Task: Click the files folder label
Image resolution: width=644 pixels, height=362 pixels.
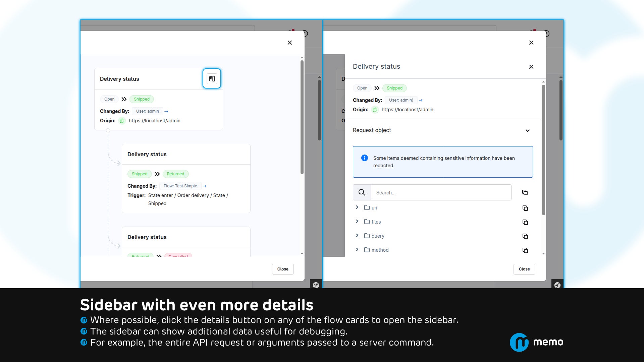Action: (376, 222)
